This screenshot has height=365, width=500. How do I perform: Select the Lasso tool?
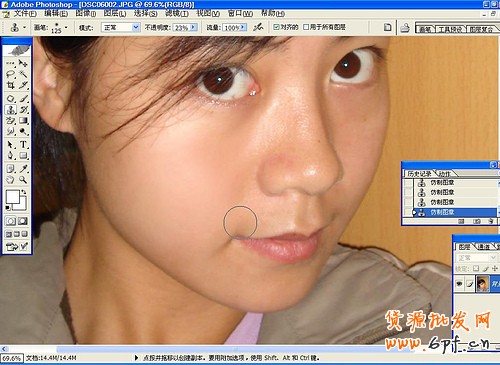pyautogui.click(x=11, y=74)
